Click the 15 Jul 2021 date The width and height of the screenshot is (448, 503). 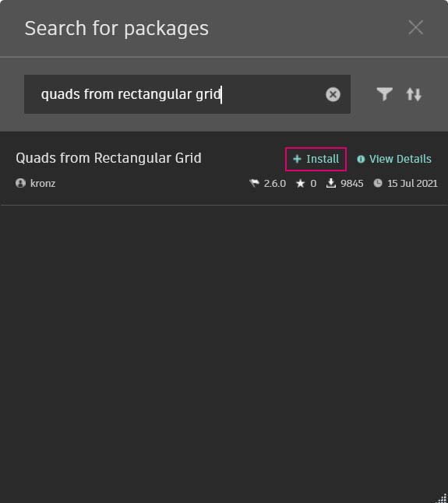[412, 184]
